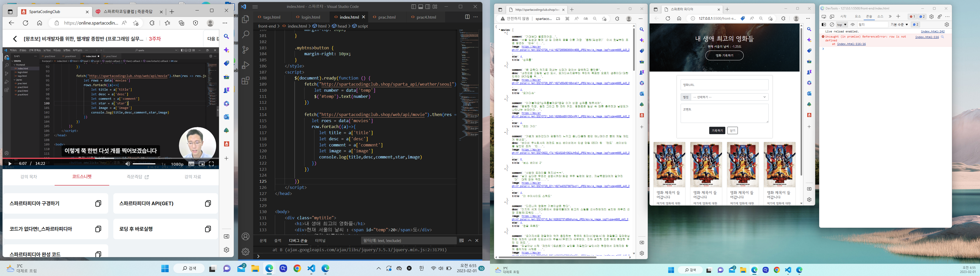The width and height of the screenshot is (980, 276).
Task: Open the Search view in VS Code activity bar
Action: tap(245, 34)
